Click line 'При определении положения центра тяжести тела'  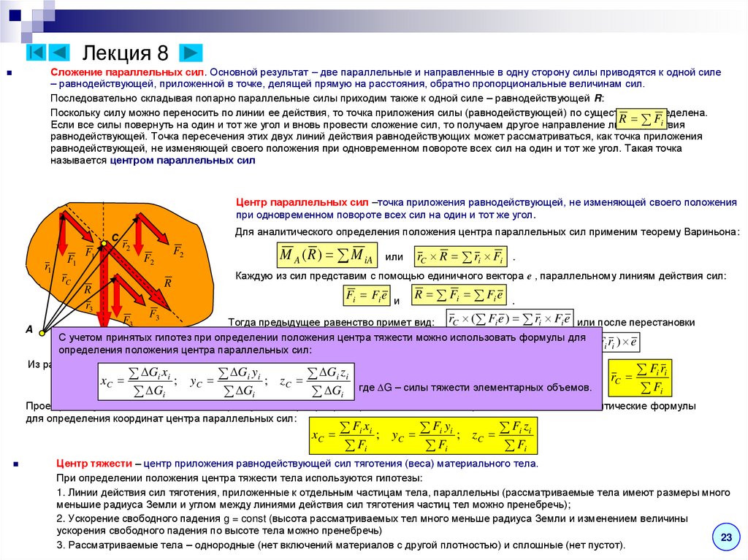pos(239,478)
